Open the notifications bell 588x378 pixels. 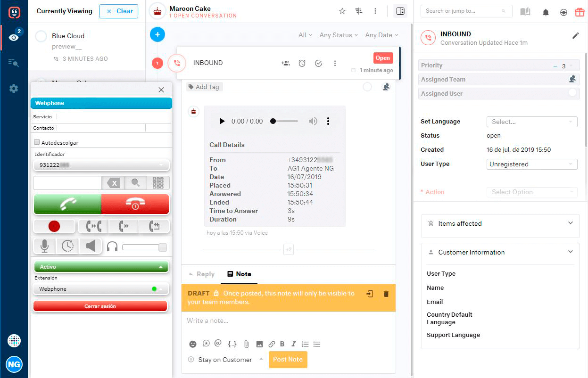(x=546, y=12)
